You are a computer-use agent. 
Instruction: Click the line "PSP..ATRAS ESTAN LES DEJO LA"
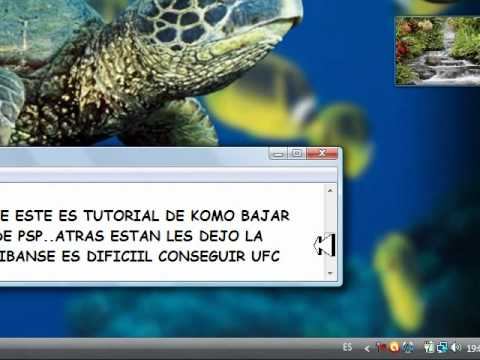click(140, 236)
